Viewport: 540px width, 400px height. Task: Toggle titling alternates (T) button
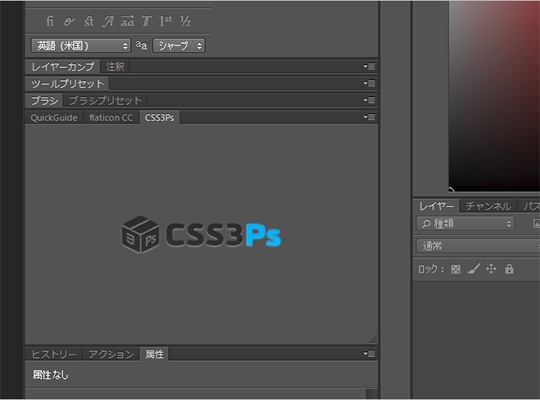146,21
